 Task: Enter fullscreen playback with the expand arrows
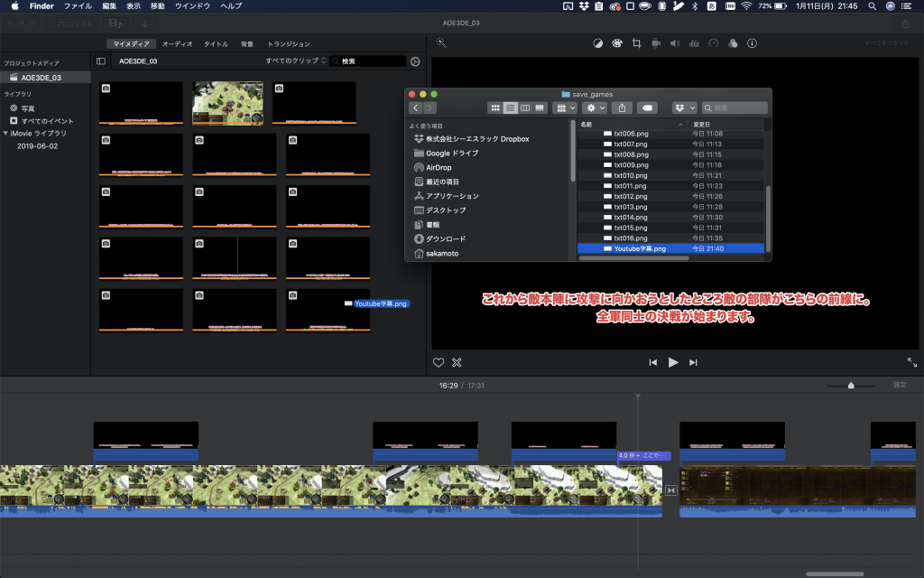click(x=912, y=362)
